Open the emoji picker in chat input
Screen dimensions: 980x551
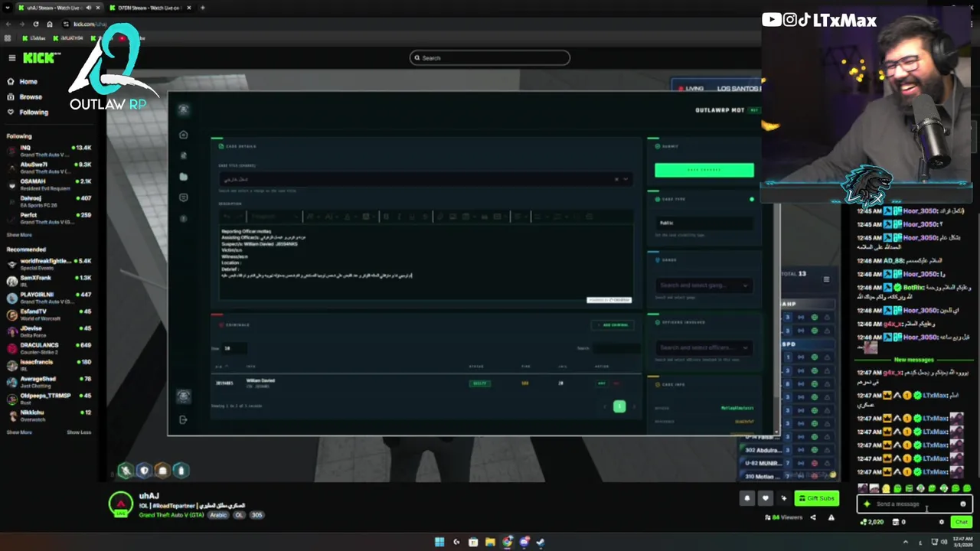point(963,504)
